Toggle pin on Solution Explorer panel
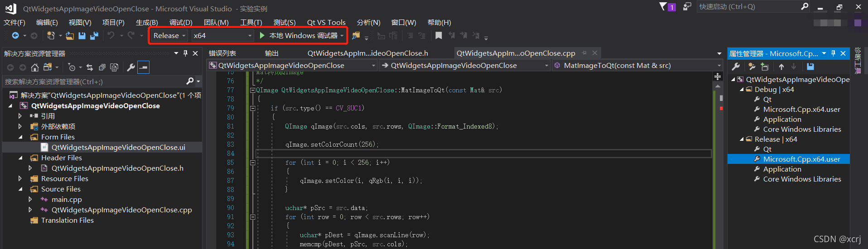This screenshot has width=868, height=249. 185,53
